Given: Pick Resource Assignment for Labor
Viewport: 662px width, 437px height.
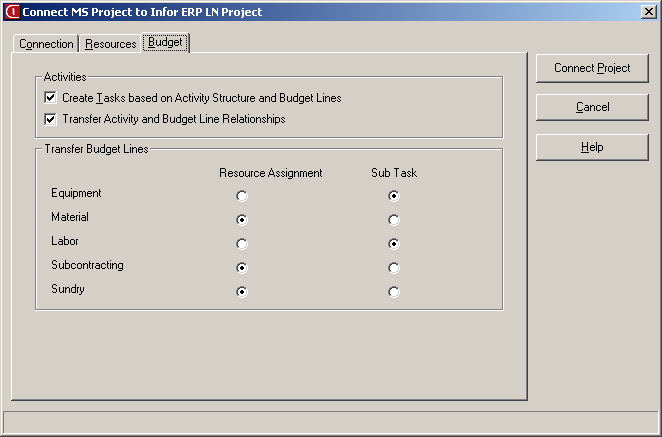Looking at the screenshot, I should click(242, 244).
